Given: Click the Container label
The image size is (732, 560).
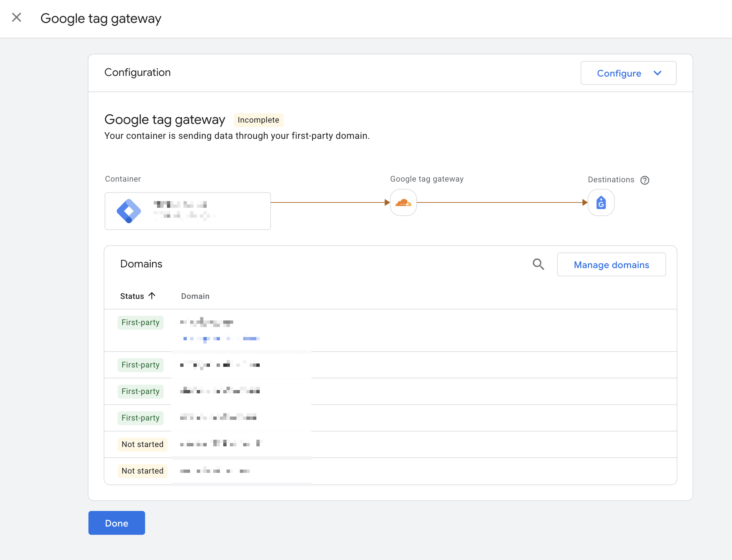Looking at the screenshot, I should [123, 179].
